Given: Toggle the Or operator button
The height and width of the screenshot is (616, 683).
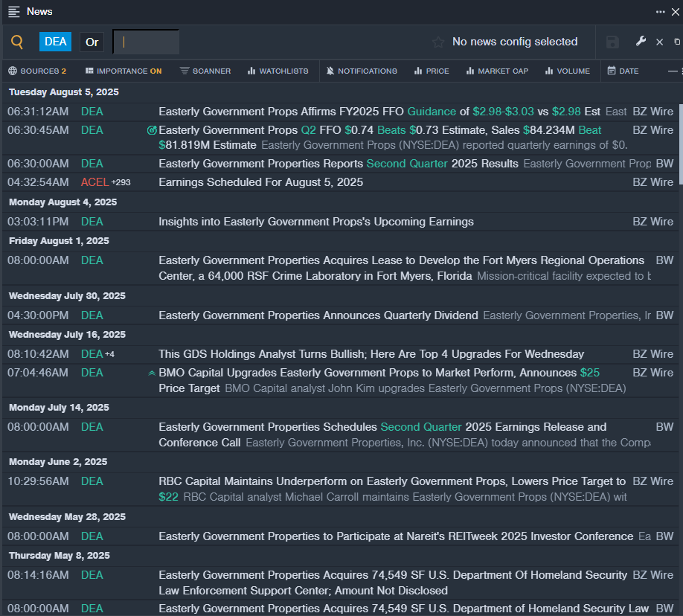Looking at the screenshot, I should (92, 42).
